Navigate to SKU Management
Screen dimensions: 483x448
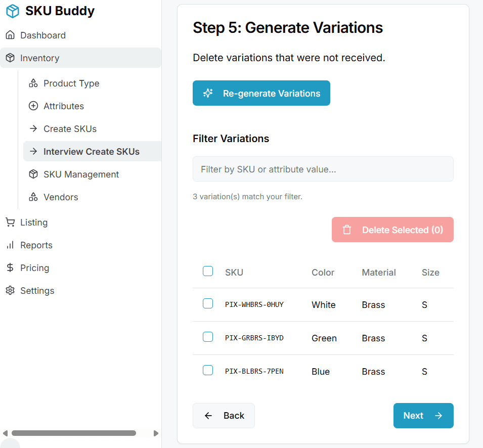(81, 174)
